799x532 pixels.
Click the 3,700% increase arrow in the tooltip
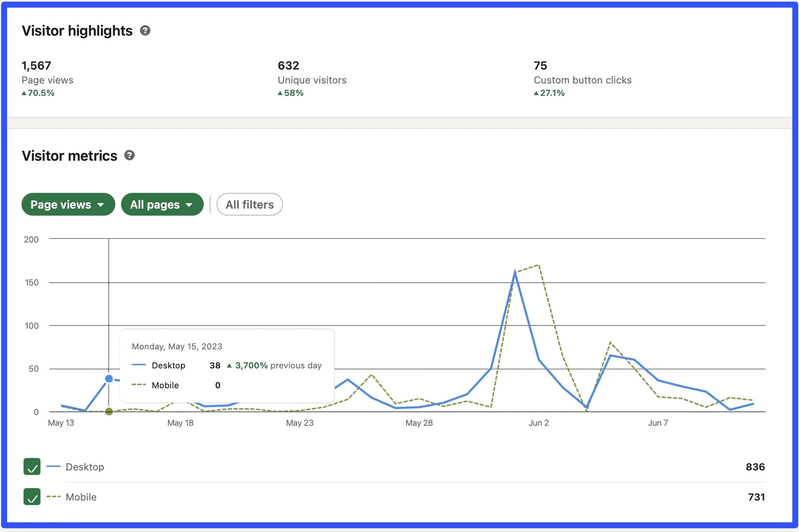[230, 365]
